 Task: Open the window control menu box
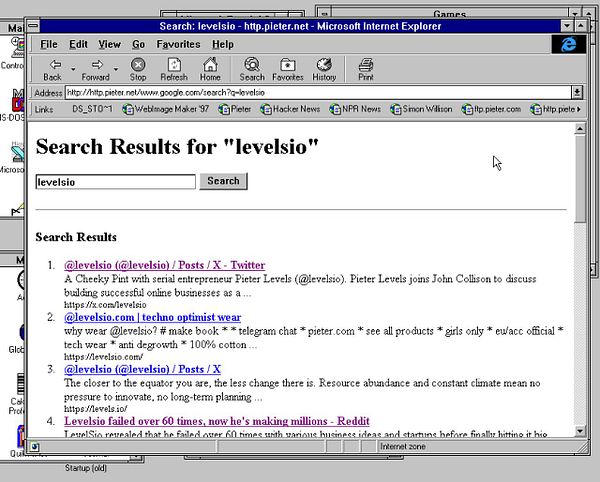pyautogui.click(x=33, y=26)
